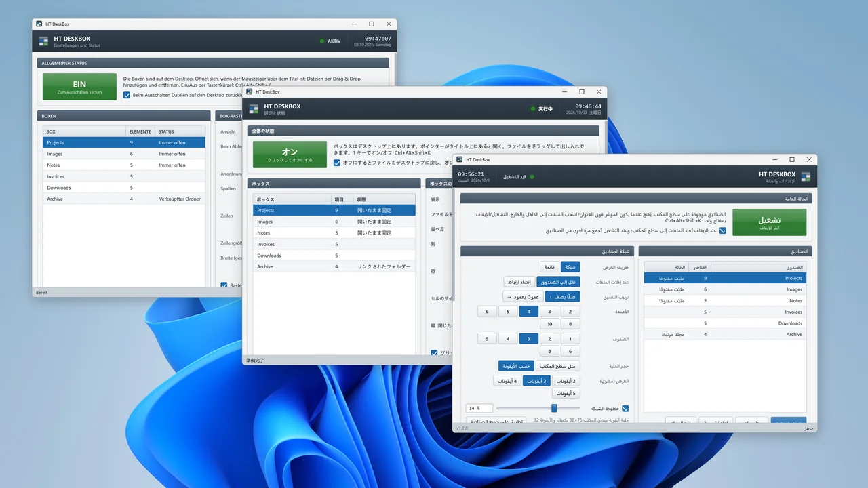
Task: Click the title bar app icon of Arabic window
Action: (460, 159)
